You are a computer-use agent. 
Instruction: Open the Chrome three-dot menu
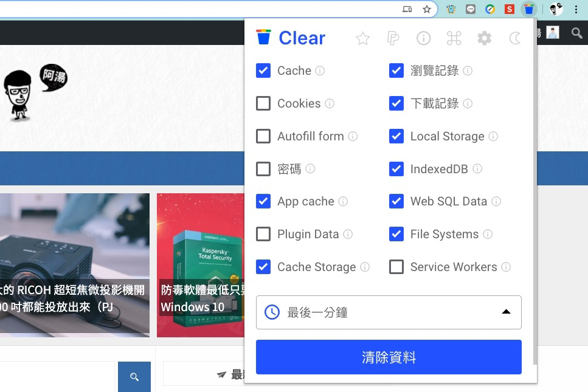pos(576,9)
